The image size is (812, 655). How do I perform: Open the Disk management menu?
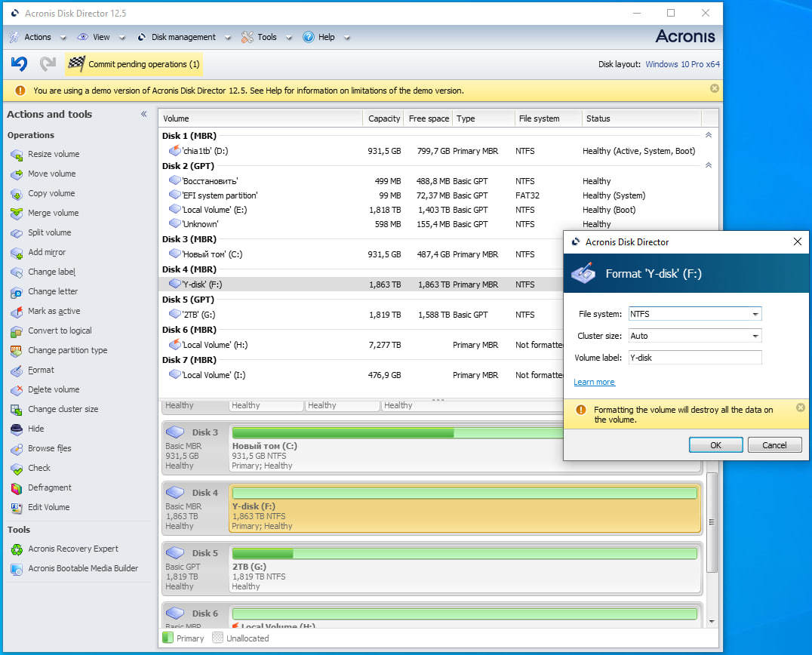(x=184, y=37)
